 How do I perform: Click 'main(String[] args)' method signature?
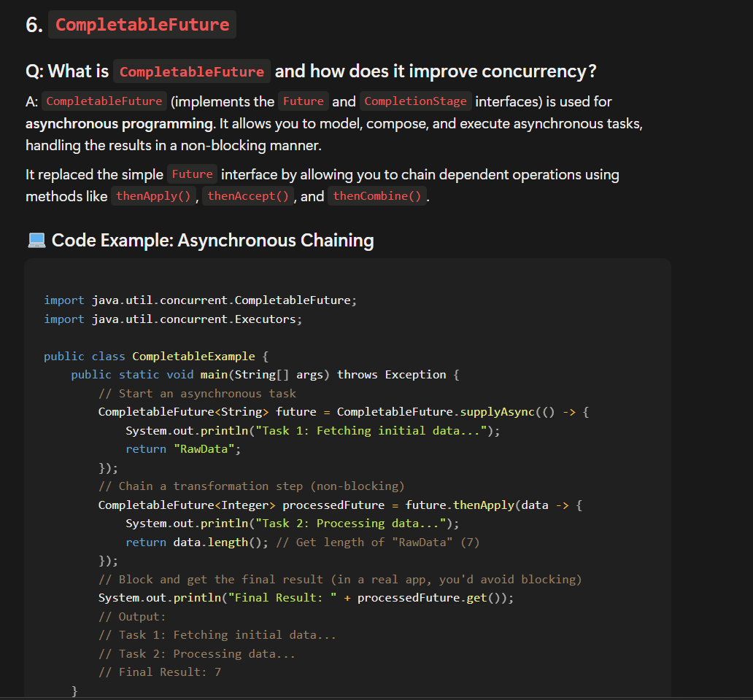265,375
